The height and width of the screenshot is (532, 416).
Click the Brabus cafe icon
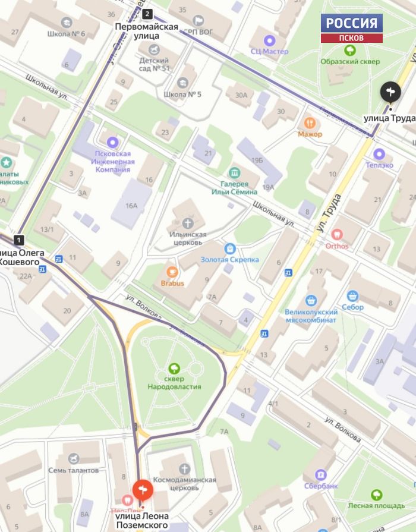(172, 272)
